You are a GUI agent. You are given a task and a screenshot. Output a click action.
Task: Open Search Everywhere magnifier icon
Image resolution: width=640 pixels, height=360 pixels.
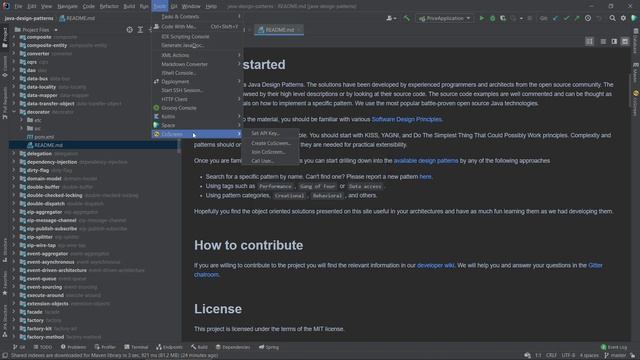pyautogui.click(x=612, y=18)
